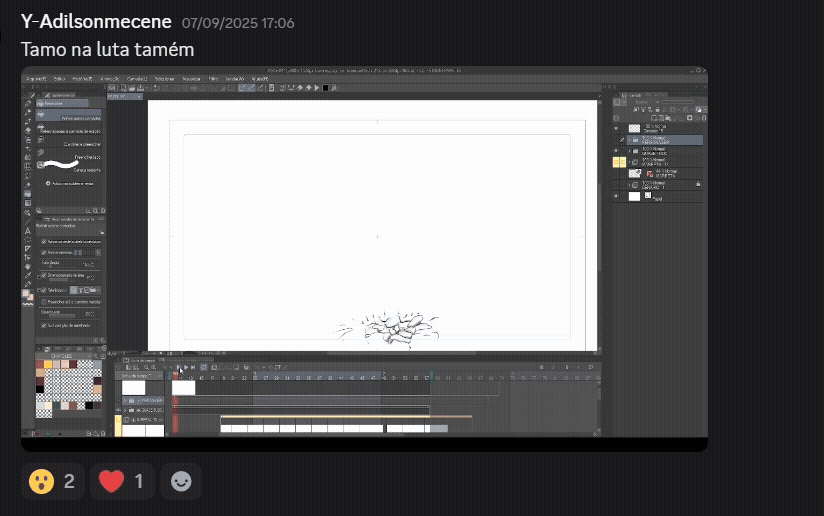Expand the third layer folder in Layers panel
The height and width of the screenshot is (516, 824).
(x=629, y=151)
